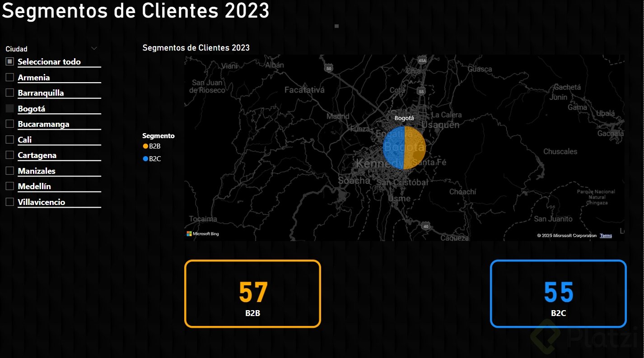Click the Usme label on the map

click(399, 198)
